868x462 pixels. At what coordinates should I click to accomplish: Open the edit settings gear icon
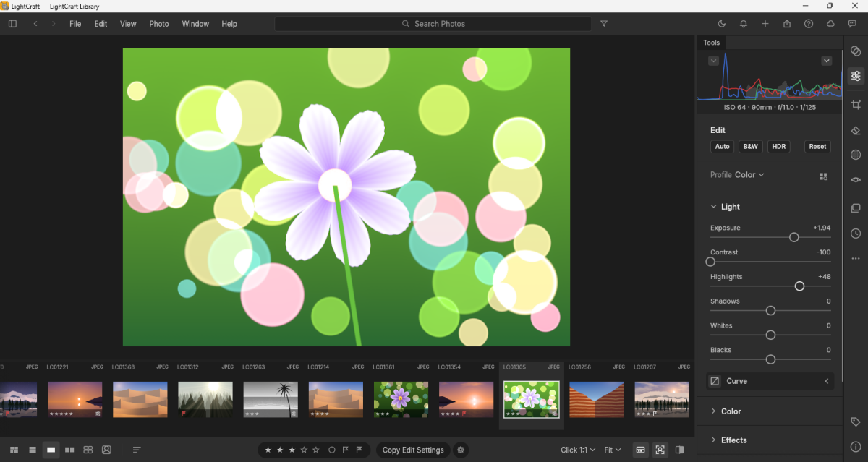tap(461, 450)
